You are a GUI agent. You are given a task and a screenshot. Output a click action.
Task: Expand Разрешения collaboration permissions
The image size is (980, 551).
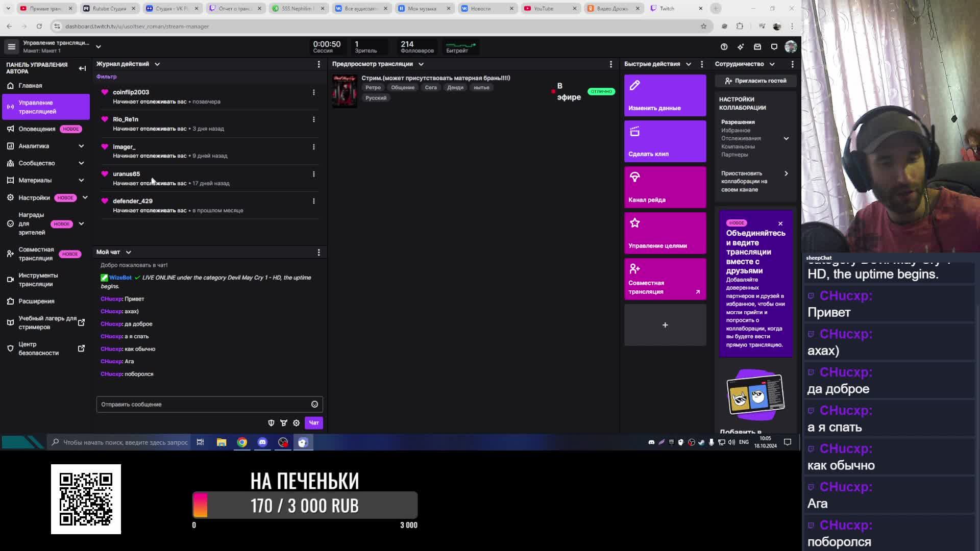(786, 138)
